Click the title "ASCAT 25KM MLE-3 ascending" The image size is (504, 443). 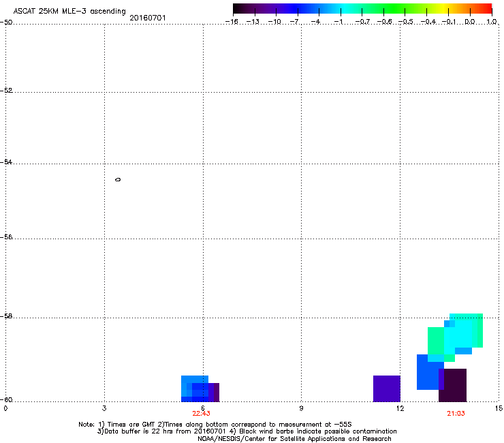pyautogui.click(x=69, y=12)
